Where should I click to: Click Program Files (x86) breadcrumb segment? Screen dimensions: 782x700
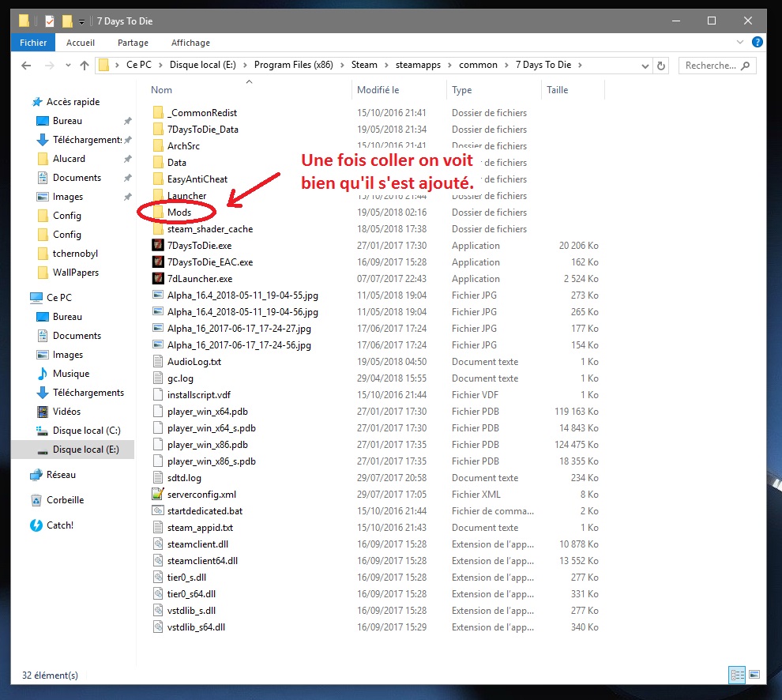pyautogui.click(x=293, y=65)
